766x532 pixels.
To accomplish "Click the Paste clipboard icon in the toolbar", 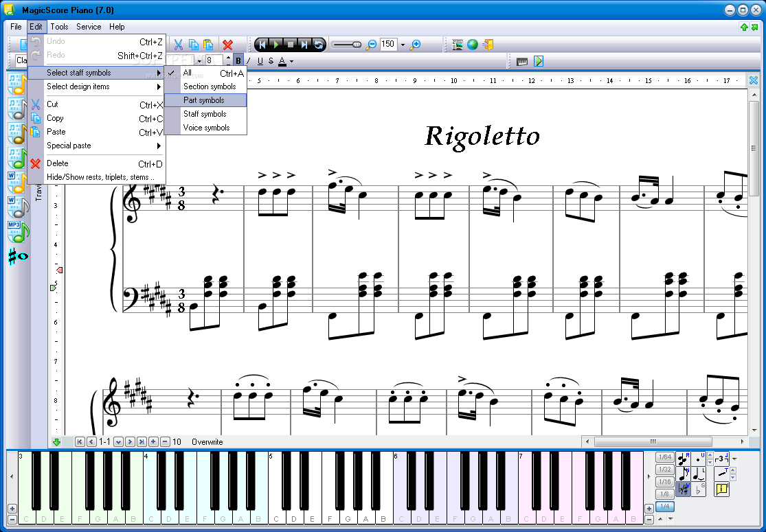I will click(x=208, y=45).
